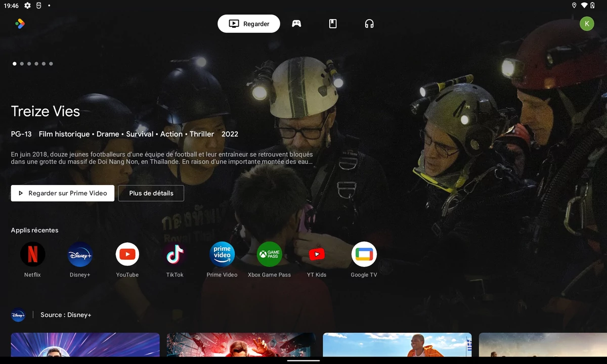The width and height of the screenshot is (607, 364).
Task: Open the Source : Disney+ label
Action: pos(66,315)
